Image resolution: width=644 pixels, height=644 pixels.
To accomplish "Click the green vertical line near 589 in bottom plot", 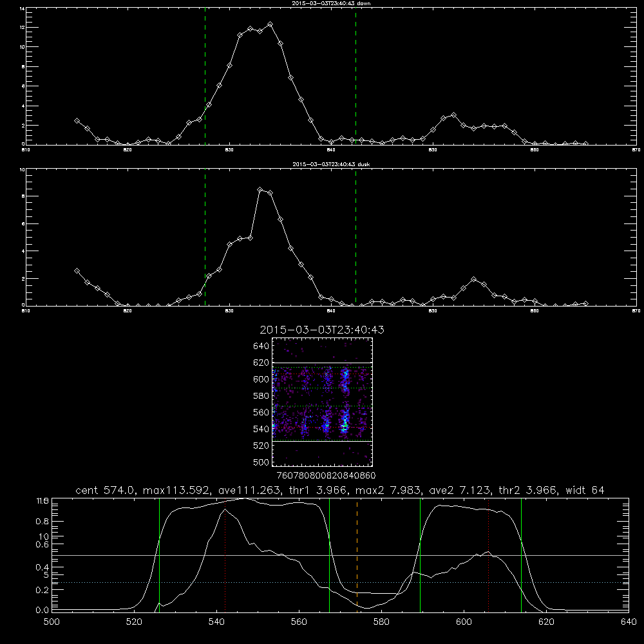I will [x=420, y=555].
